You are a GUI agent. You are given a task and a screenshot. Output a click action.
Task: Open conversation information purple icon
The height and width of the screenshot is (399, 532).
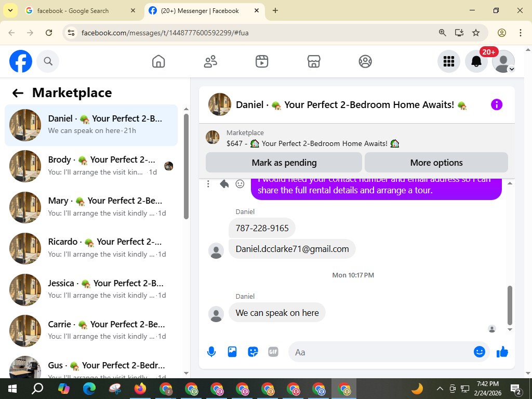click(x=496, y=104)
